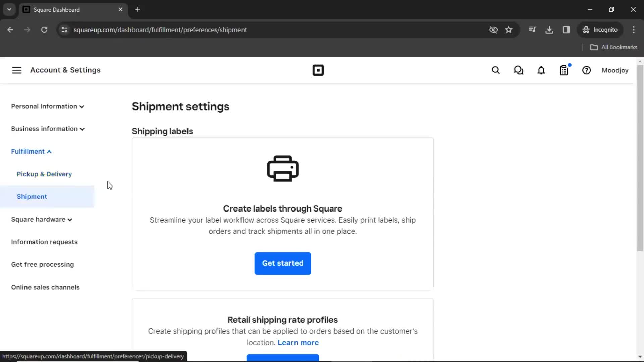Open the help question mark icon
The image size is (644, 362).
(586, 70)
